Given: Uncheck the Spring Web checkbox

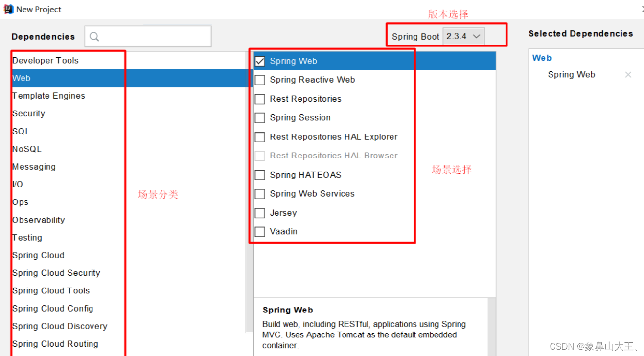Looking at the screenshot, I should pos(260,61).
